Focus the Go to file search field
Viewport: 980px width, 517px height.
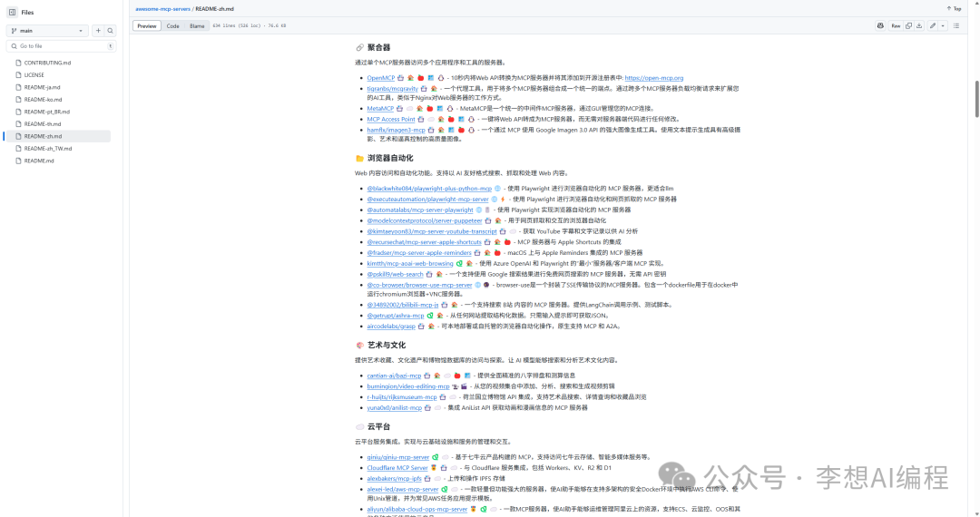[62, 46]
